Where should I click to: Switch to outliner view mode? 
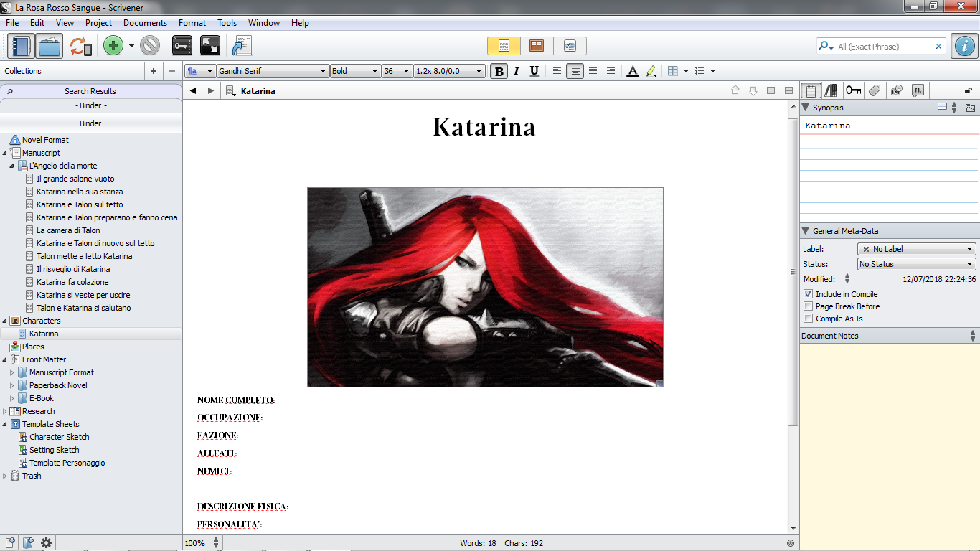(570, 46)
